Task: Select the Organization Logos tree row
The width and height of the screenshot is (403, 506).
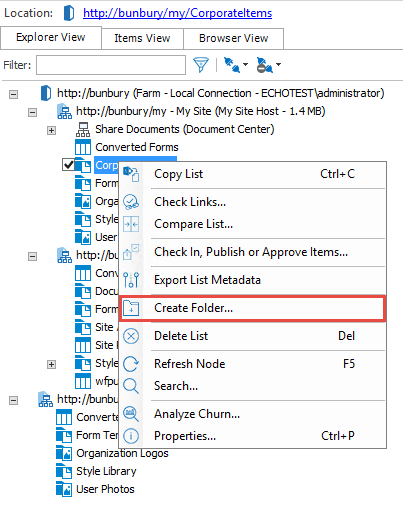Action: point(122,453)
